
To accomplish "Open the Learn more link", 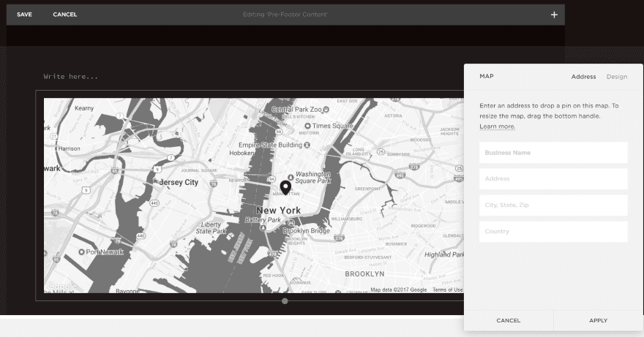I will [497, 126].
